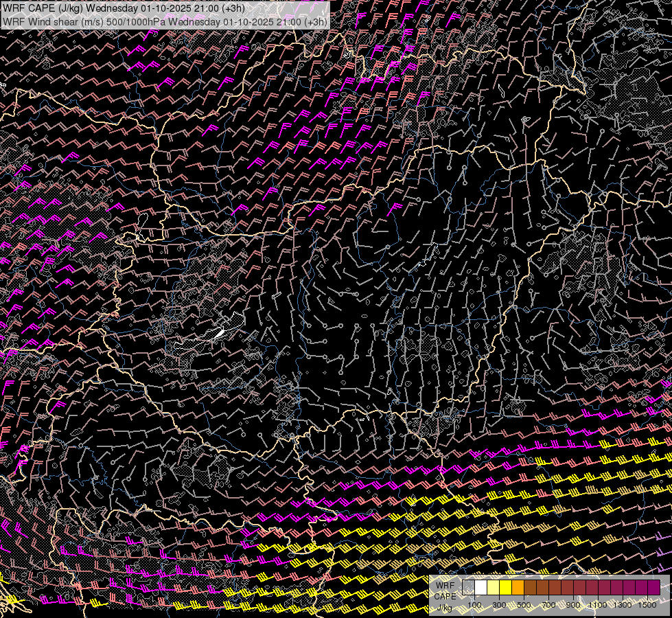The image size is (672, 618).
Task: Click the 500 legend value
Action: click(x=524, y=605)
